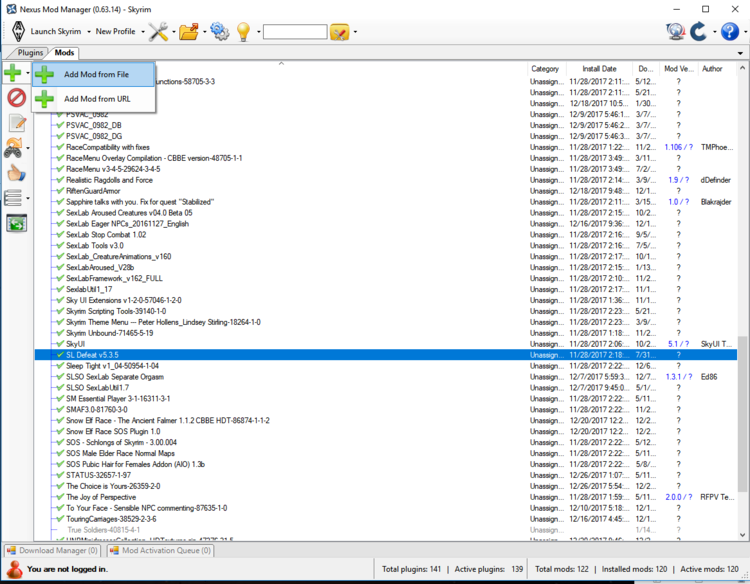This screenshot has width=750, height=584.
Task: Toggle checkmark for SkyUI mod
Action: tap(60, 344)
